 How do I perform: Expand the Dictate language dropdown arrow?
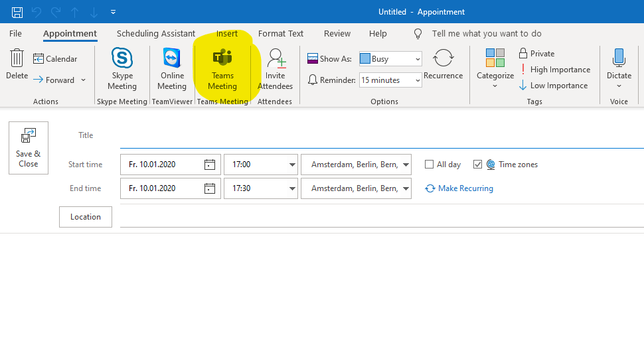coord(619,86)
